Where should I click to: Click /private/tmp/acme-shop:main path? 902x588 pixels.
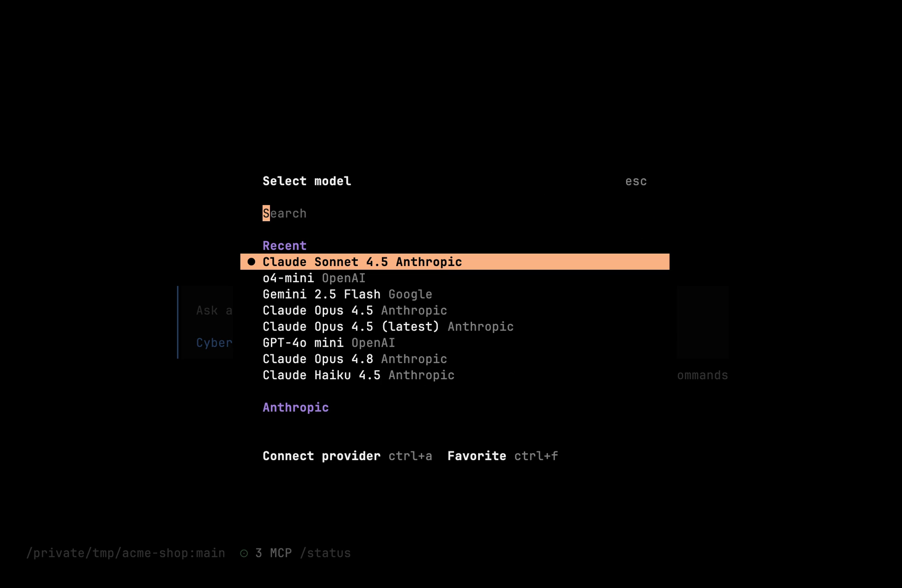[126, 553]
